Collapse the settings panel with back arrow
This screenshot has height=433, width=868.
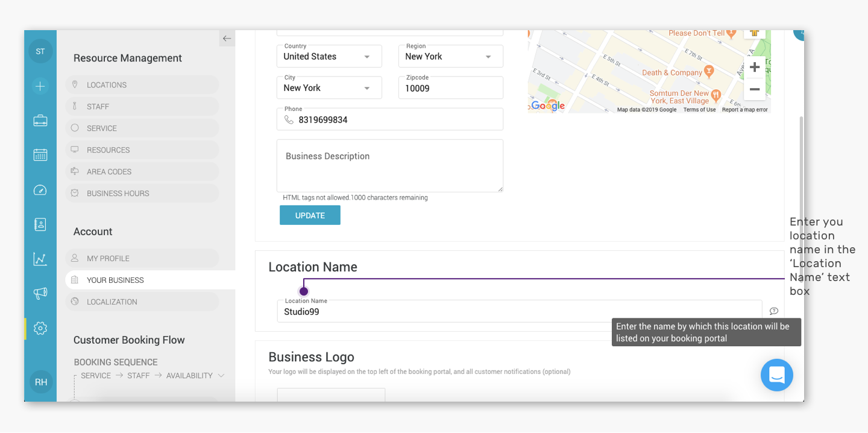227,39
